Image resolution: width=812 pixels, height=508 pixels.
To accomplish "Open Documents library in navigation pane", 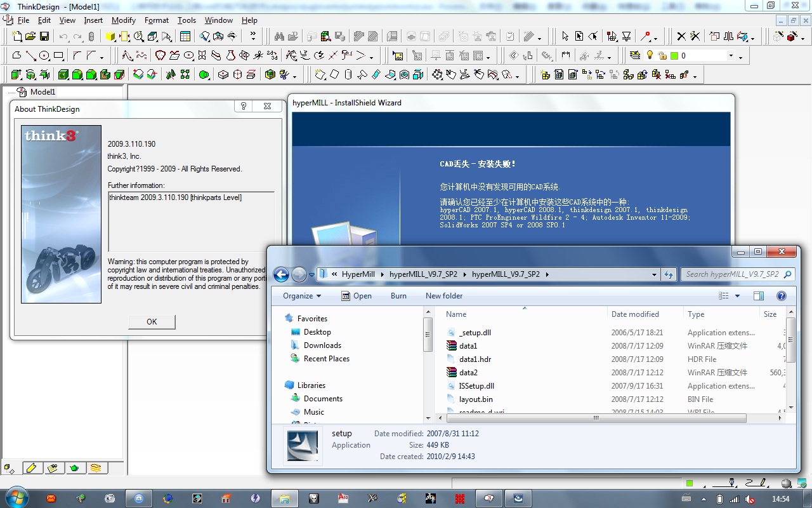I will [323, 399].
